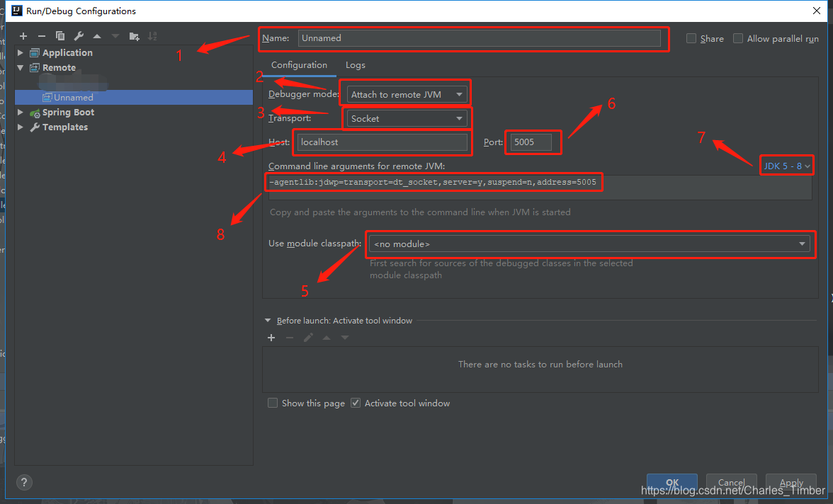Click the IntelliJ logo in title bar
Viewport: 833px width, 504px height.
(x=17, y=11)
